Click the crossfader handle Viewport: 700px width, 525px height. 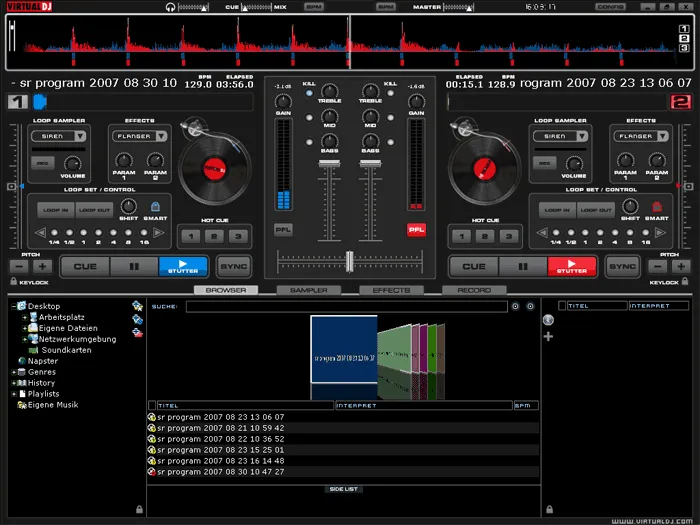pos(350,261)
